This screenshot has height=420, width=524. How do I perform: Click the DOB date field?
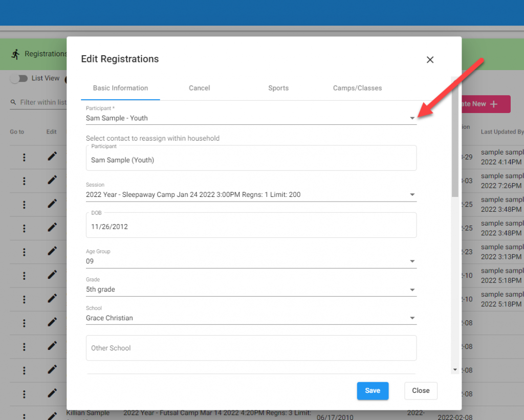(x=251, y=226)
